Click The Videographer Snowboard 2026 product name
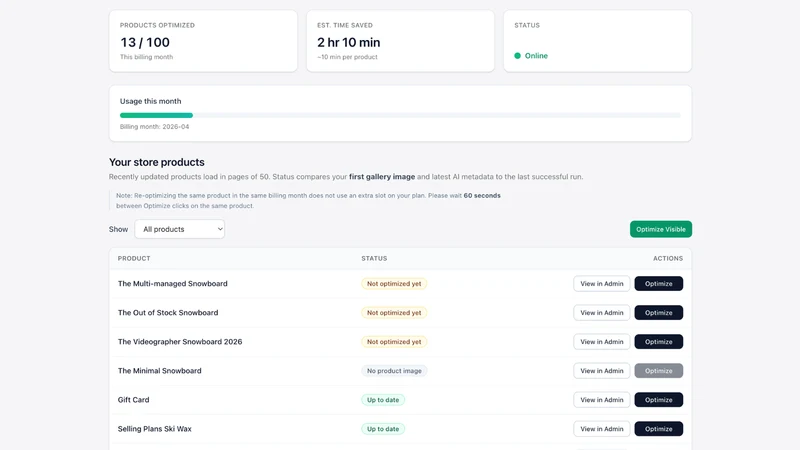 tap(180, 342)
